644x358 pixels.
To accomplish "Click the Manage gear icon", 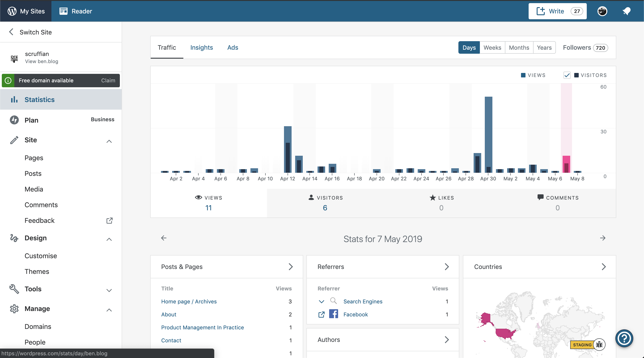I will point(14,309).
